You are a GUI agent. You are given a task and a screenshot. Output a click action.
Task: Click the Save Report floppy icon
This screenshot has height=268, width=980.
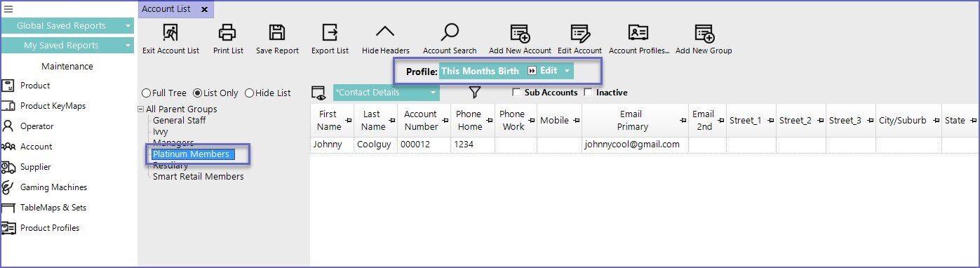[277, 32]
